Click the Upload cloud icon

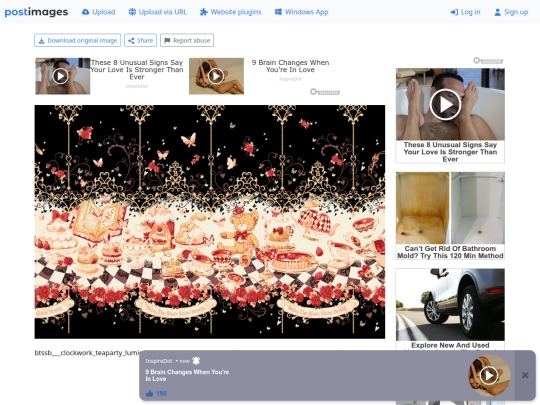click(x=85, y=12)
